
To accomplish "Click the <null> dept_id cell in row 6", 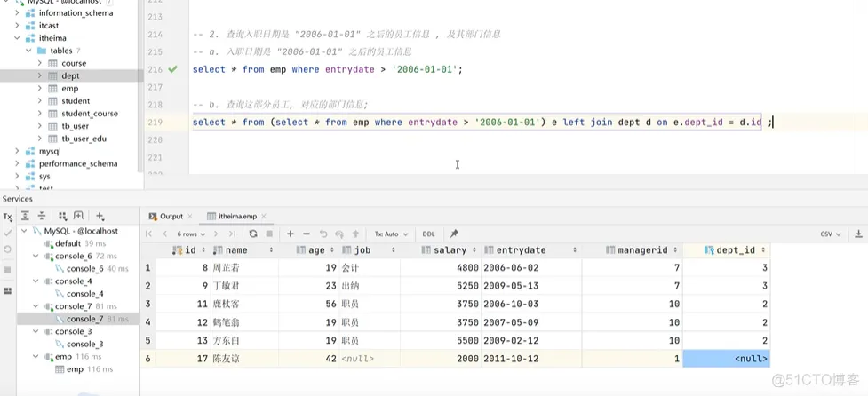I will coord(726,359).
